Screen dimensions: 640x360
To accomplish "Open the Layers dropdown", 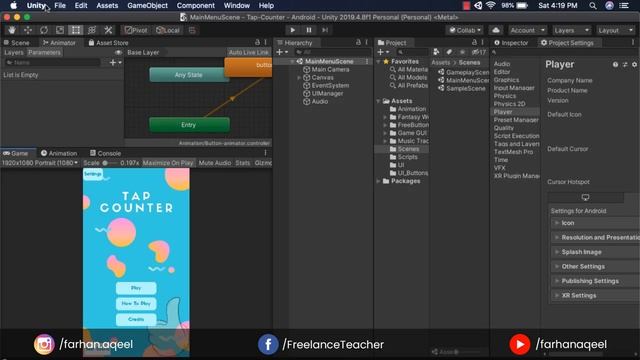I will 571,30.
